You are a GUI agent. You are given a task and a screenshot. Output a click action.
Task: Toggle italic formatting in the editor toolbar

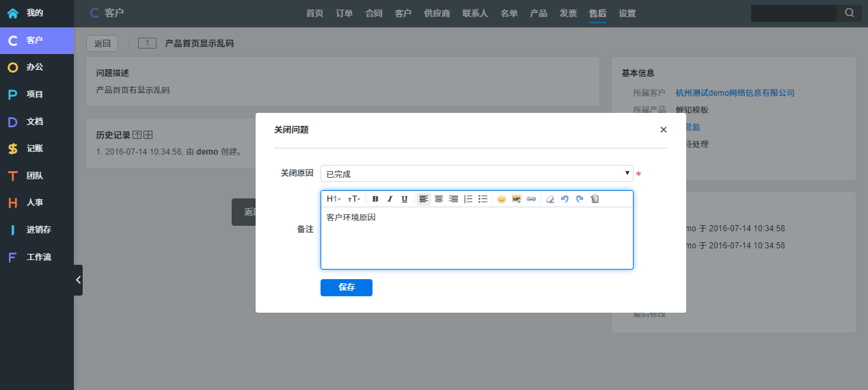tap(390, 199)
